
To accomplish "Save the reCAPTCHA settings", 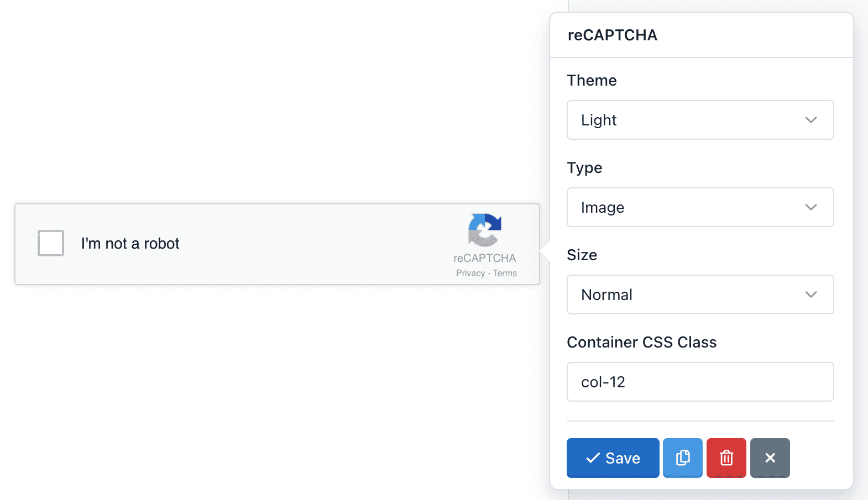I will [613, 458].
